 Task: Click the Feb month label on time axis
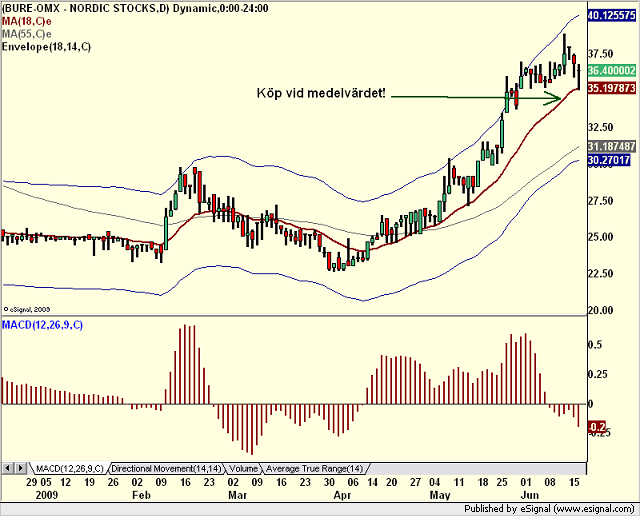[141, 495]
